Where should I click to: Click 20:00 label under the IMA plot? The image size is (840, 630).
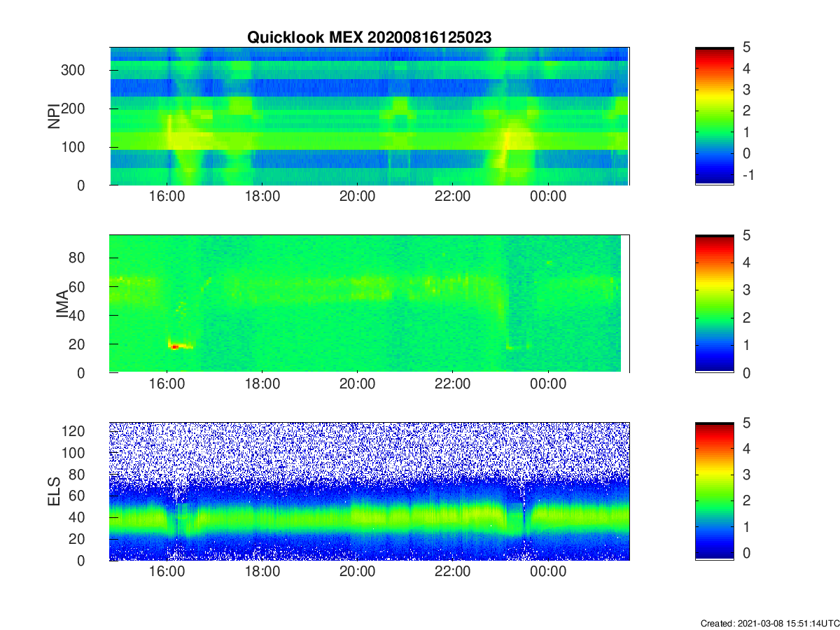point(358,384)
